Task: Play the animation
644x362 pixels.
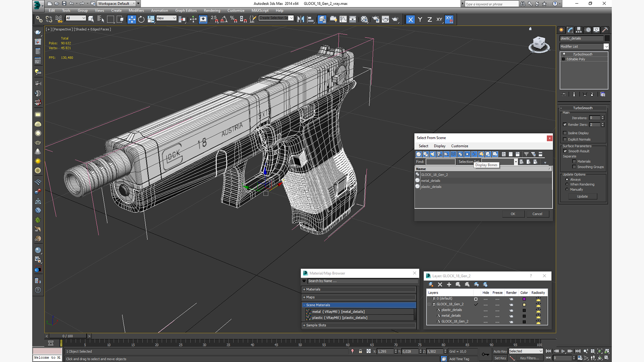Action: [x=563, y=351]
